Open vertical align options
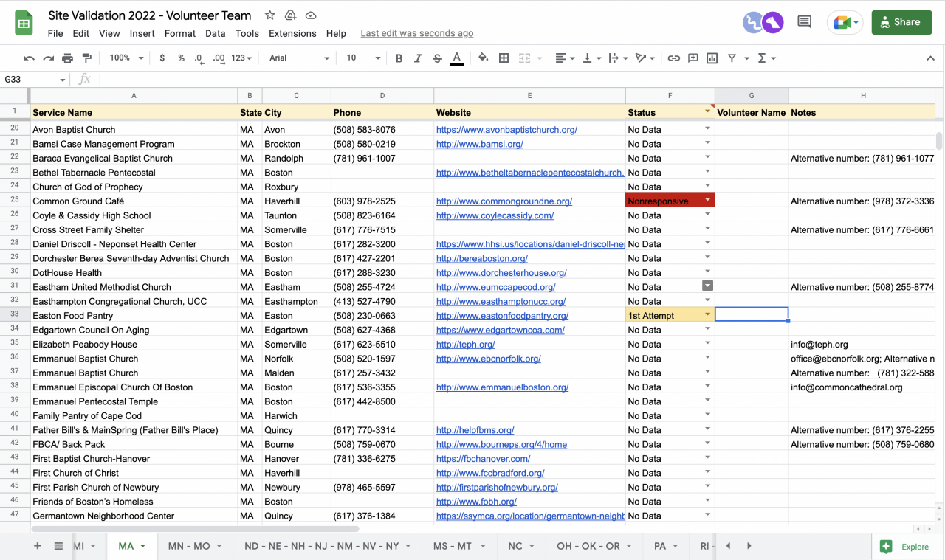This screenshot has width=945, height=560. pyautogui.click(x=592, y=58)
